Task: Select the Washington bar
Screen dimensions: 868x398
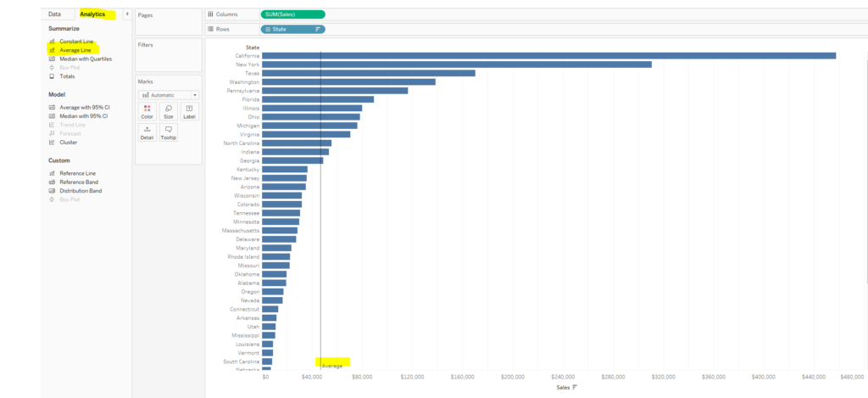Action: tap(348, 82)
